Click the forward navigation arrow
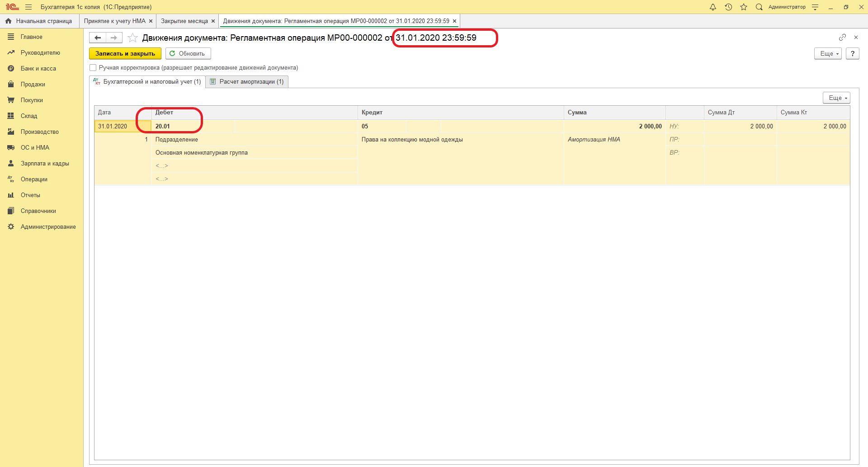 tap(114, 38)
